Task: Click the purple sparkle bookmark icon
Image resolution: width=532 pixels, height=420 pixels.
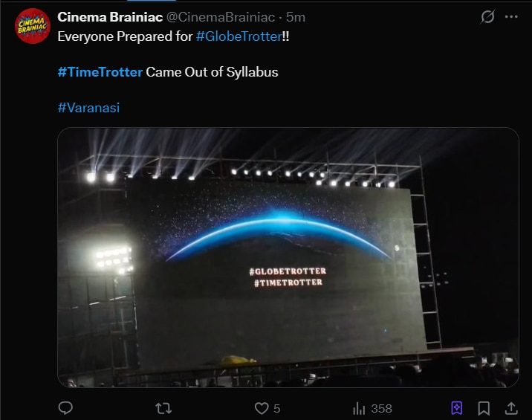Action: (x=457, y=408)
